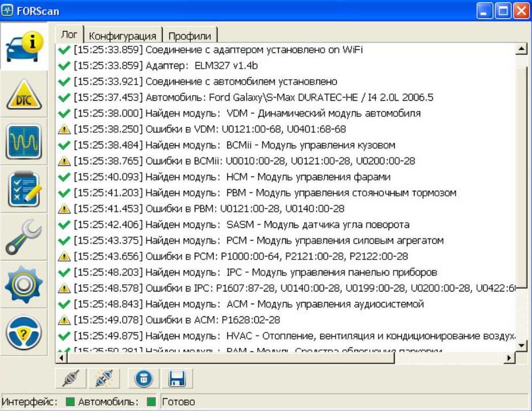Click the warning triangle icon beside 'Ошибки в VDM'
532x411 pixels.
[x=64, y=129]
